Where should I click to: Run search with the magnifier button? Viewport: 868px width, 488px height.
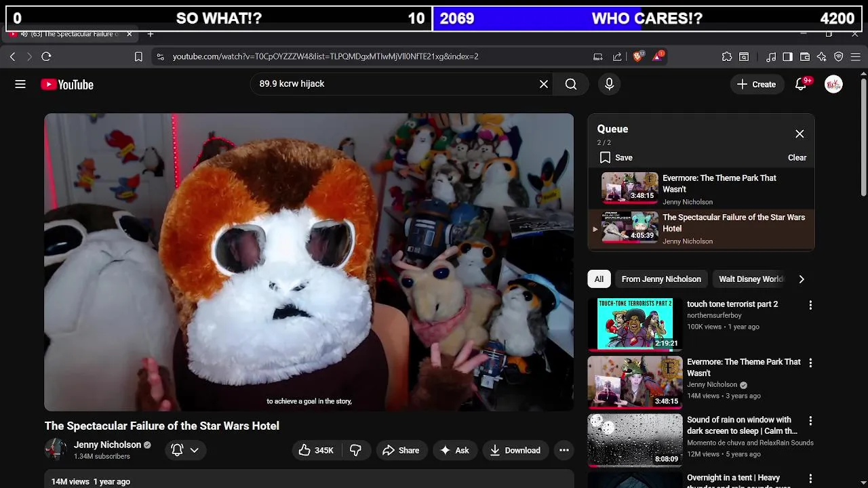pyautogui.click(x=571, y=84)
